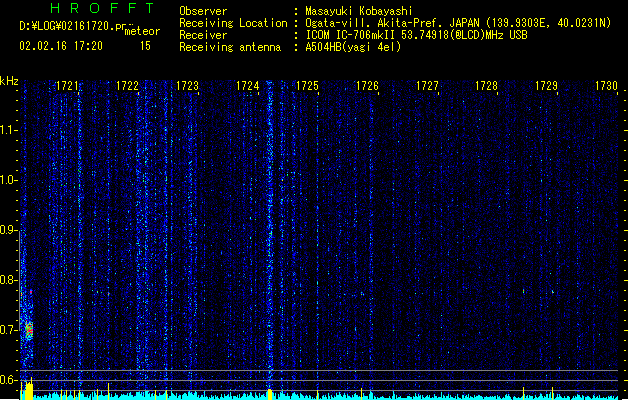
Task: Click the 1725 time marker
Action: tap(307, 86)
